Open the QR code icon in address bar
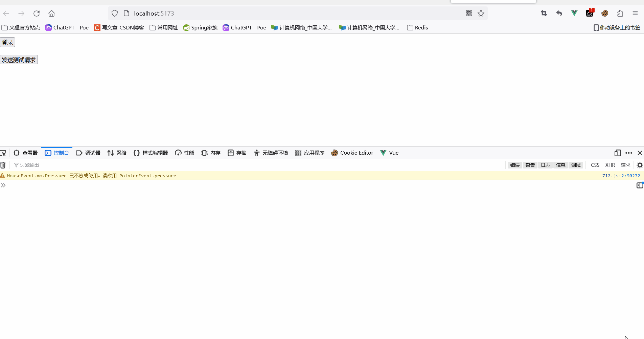644x339 pixels. tap(469, 14)
